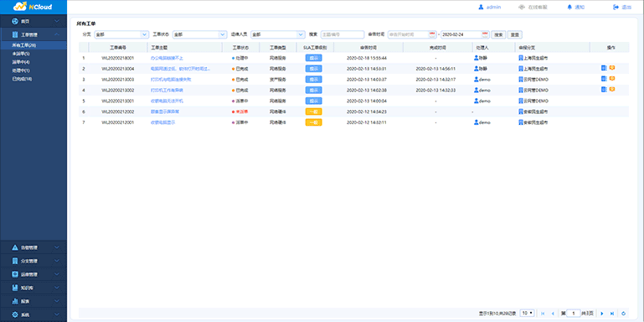644x322 pixels.
Task: Click the building icon for branch management in sidebar
Action: [x=15, y=261]
